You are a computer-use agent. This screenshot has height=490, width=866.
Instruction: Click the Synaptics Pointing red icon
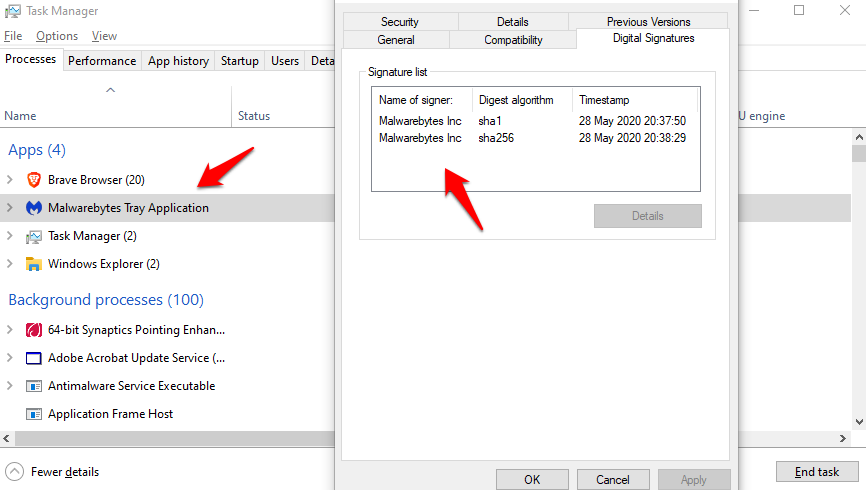tap(34, 330)
